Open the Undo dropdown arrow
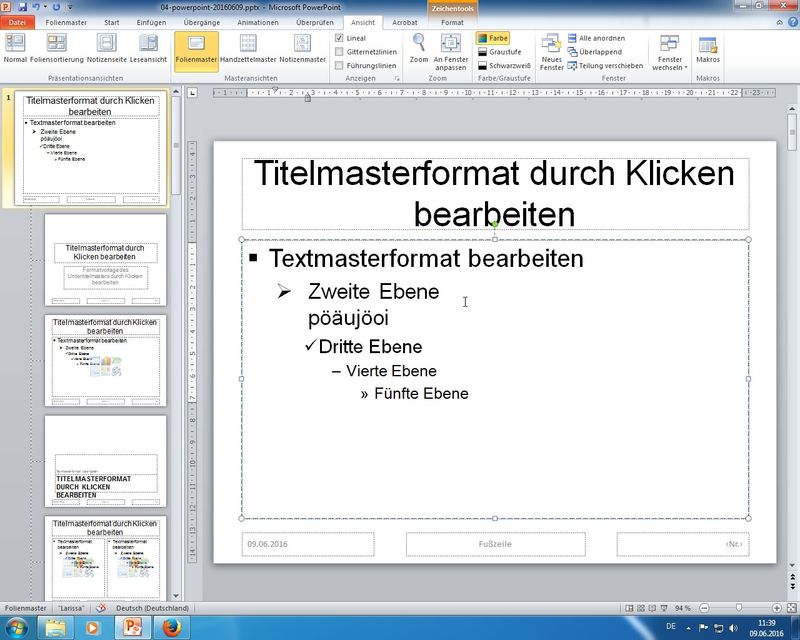Screen dimensions: 800x640 [x=45, y=7]
